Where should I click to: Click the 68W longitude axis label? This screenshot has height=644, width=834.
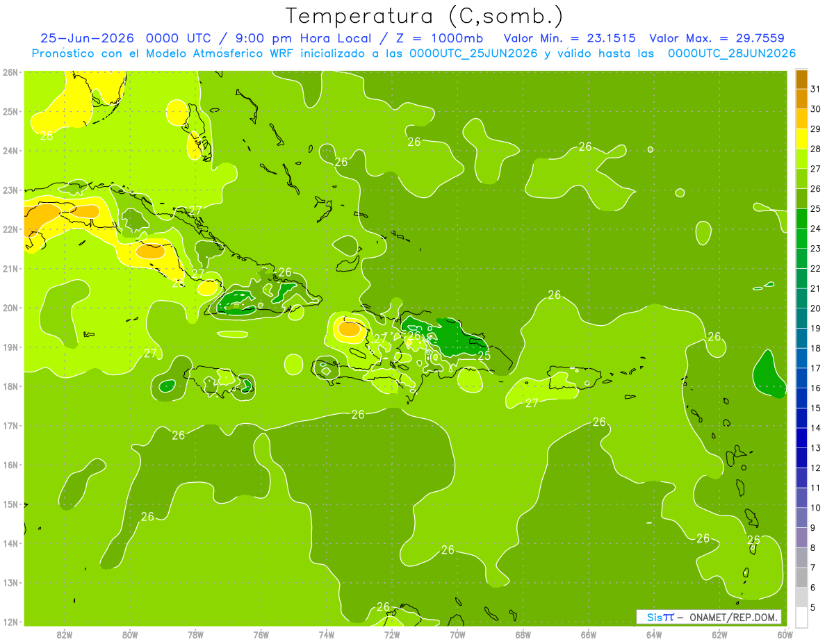coord(523,634)
